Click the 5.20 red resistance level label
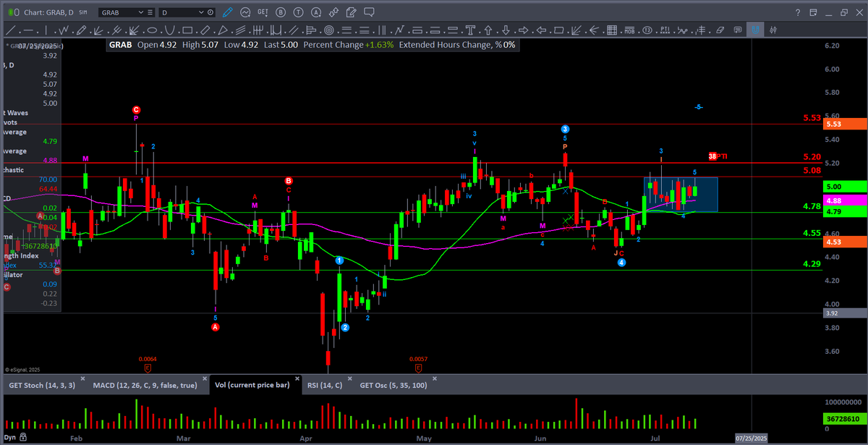The width and height of the screenshot is (868, 445). point(812,156)
